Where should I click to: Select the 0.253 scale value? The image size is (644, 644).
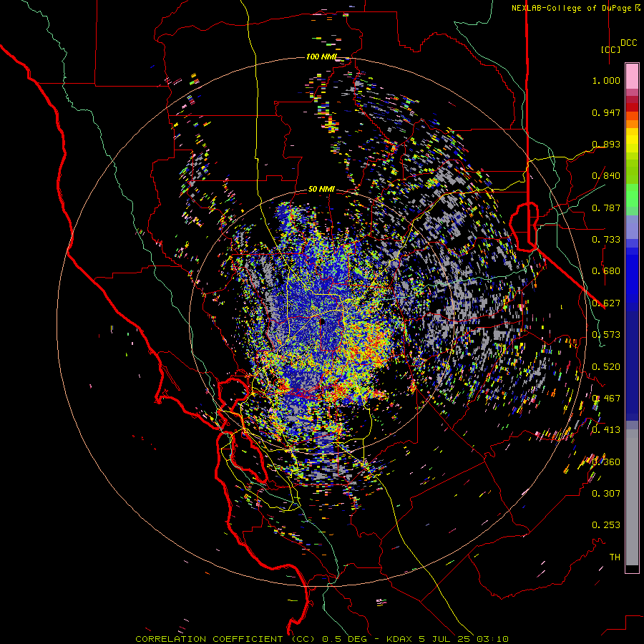(606, 525)
